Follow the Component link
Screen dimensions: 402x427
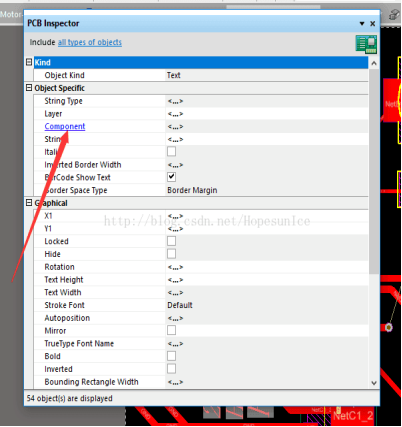[65, 126]
